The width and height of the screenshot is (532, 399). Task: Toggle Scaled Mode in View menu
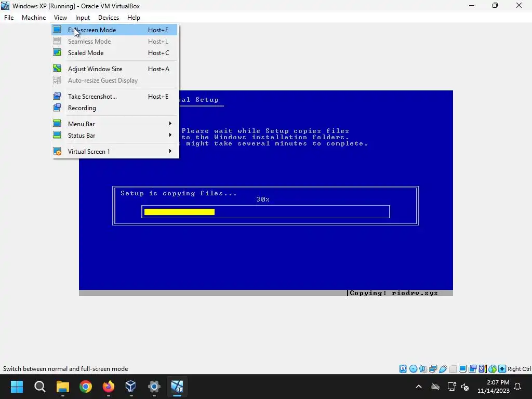click(114, 53)
